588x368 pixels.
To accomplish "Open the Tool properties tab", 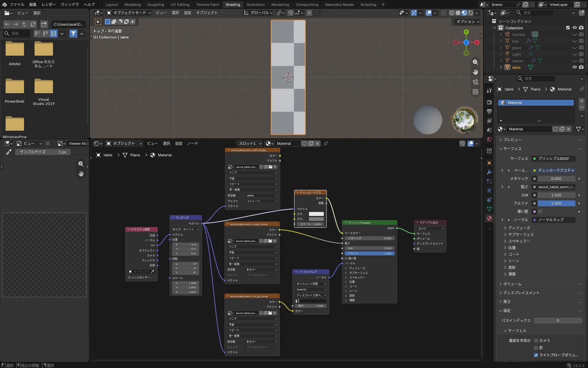I will pos(489,91).
